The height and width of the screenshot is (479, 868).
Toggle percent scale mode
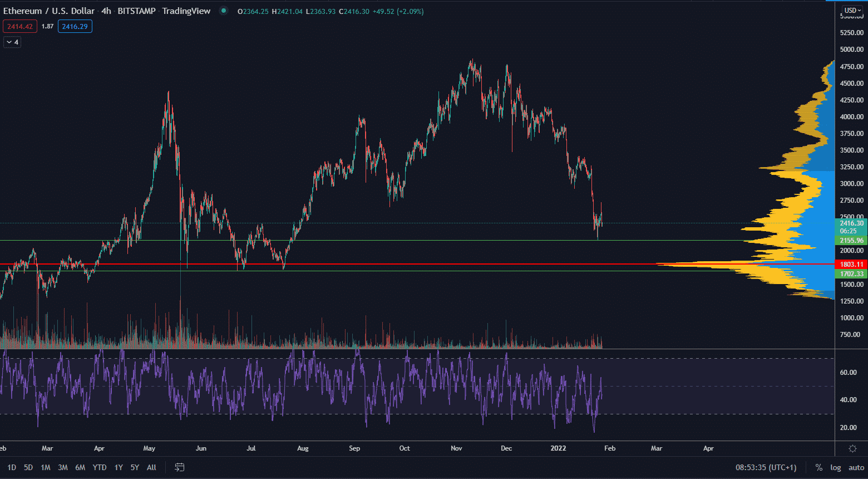click(818, 467)
